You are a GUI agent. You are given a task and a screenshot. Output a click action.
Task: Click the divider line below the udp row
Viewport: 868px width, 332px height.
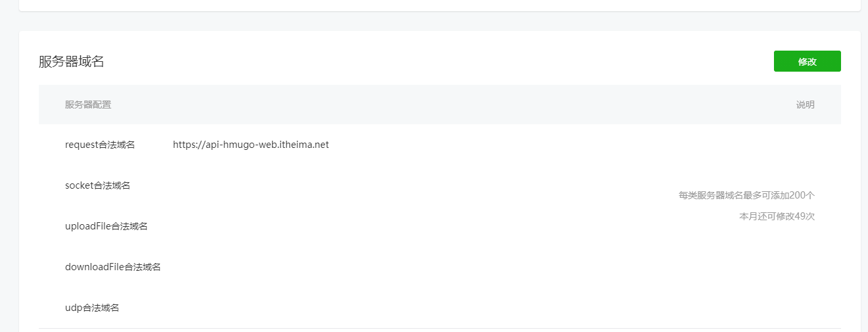[439, 328]
